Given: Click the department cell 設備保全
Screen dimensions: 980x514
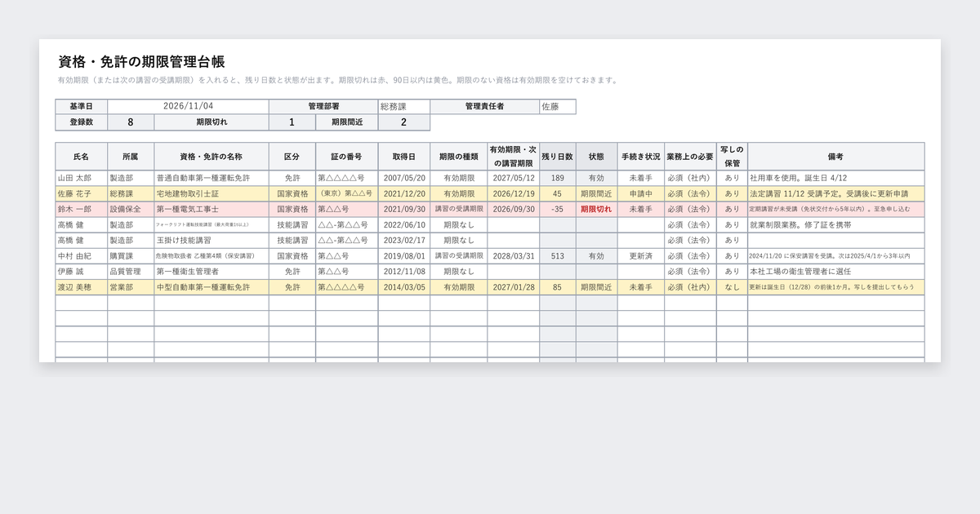Looking at the screenshot, I should pos(129,209).
